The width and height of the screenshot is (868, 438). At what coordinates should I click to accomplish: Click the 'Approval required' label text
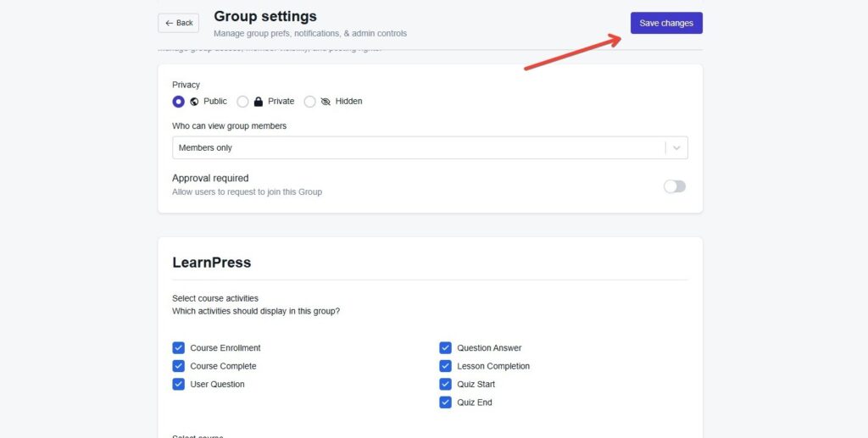pos(210,178)
